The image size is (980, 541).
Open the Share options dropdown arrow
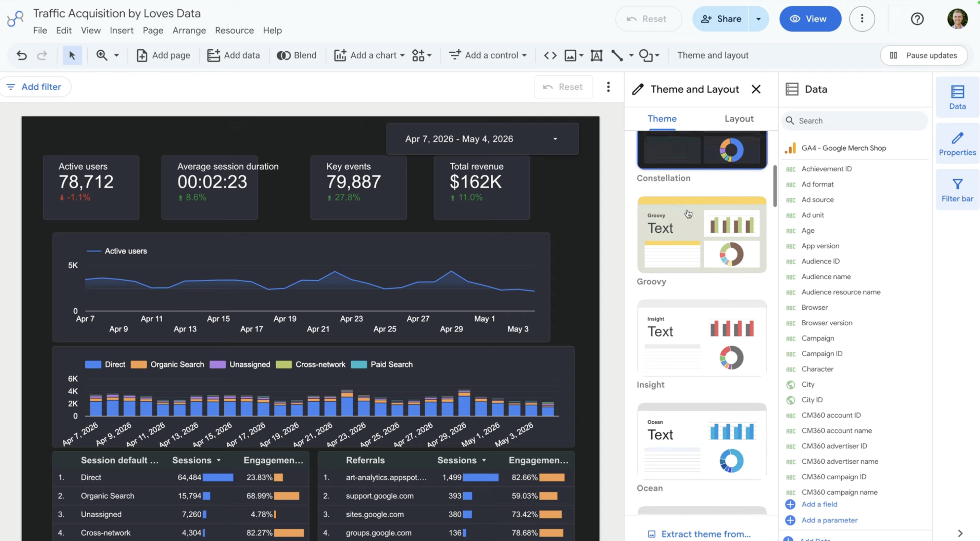(x=758, y=18)
